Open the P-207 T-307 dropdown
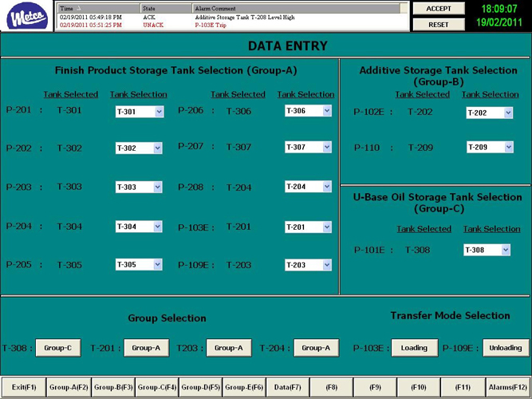The height and width of the screenshot is (399, 532). pos(308,147)
